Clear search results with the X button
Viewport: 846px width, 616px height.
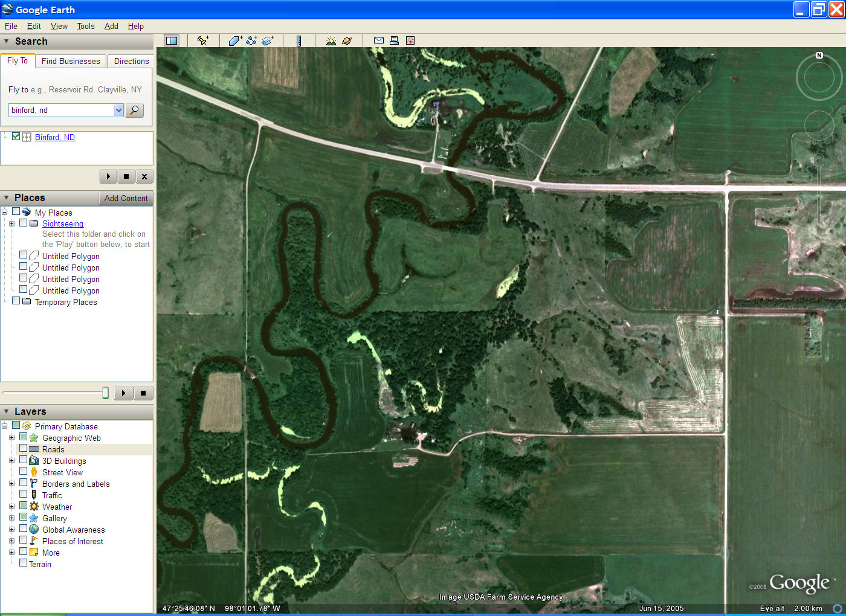(x=144, y=176)
